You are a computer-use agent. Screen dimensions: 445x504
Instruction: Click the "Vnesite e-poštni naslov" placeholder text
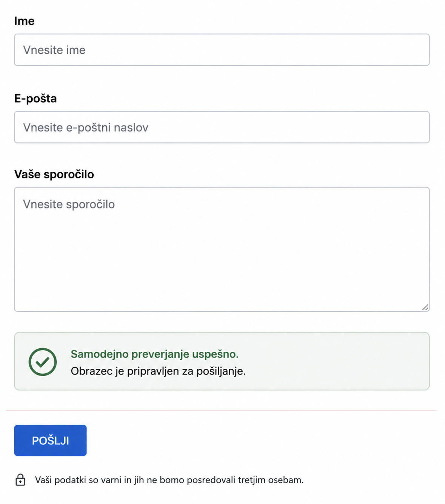(x=86, y=128)
